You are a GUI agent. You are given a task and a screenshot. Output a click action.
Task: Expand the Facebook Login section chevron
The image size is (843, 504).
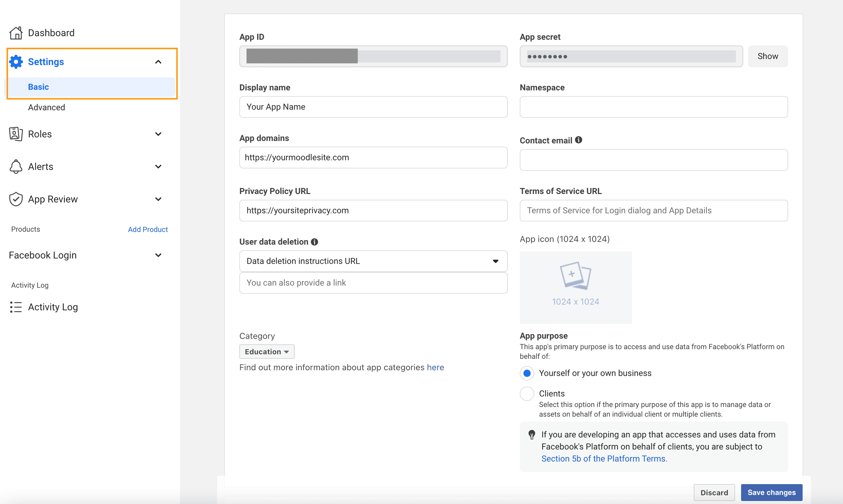pyautogui.click(x=159, y=255)
